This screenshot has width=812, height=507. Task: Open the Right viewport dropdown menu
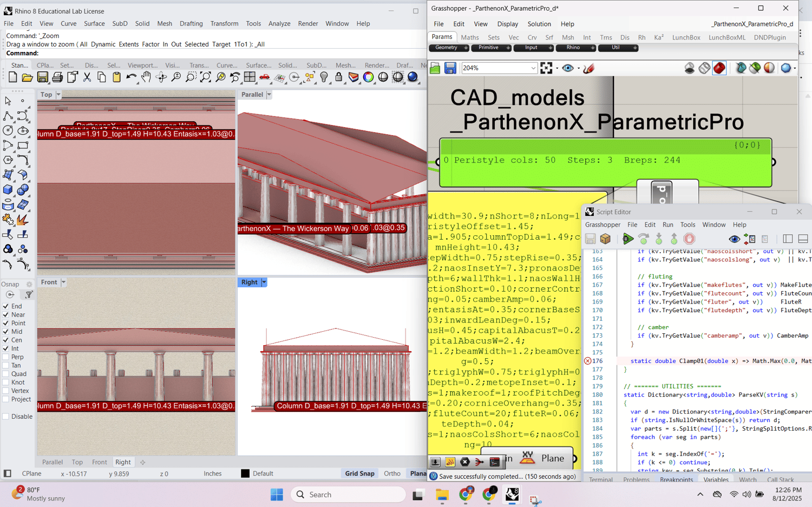click(x=264, y=282)
